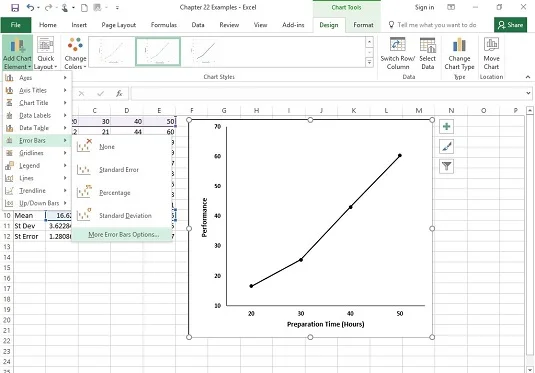Click the Tell me lightbulb search box
Screen dimensions: 535x373
tap(433, 25)
